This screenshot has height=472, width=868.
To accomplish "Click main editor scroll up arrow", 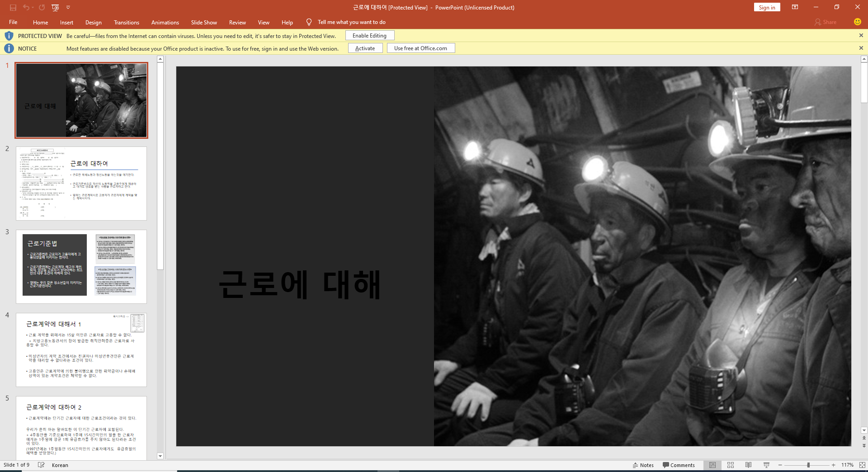I will (864, 59).
